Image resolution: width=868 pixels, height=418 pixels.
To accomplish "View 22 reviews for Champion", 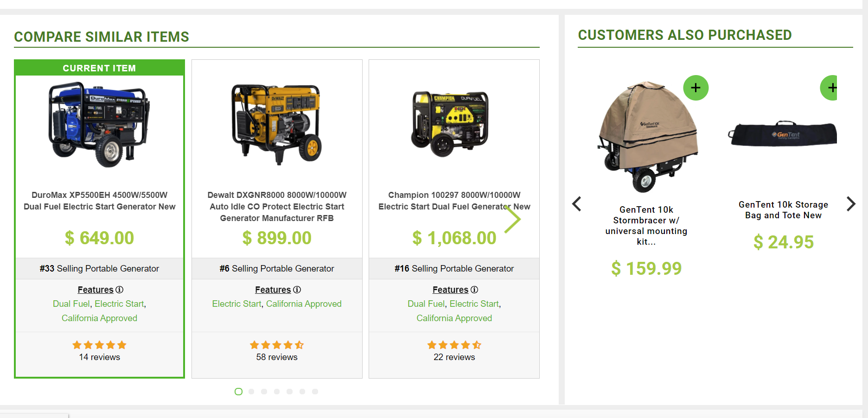I will coord(454,357).
